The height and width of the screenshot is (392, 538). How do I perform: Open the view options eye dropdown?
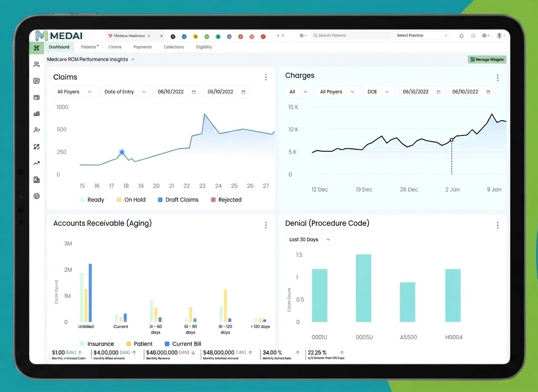(x=486, y=36)
